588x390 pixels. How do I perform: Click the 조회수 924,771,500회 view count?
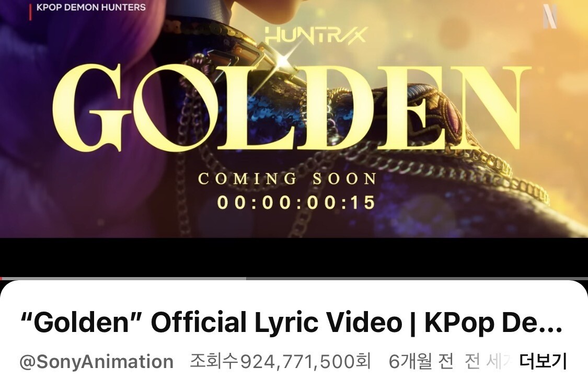click(280, 361)
